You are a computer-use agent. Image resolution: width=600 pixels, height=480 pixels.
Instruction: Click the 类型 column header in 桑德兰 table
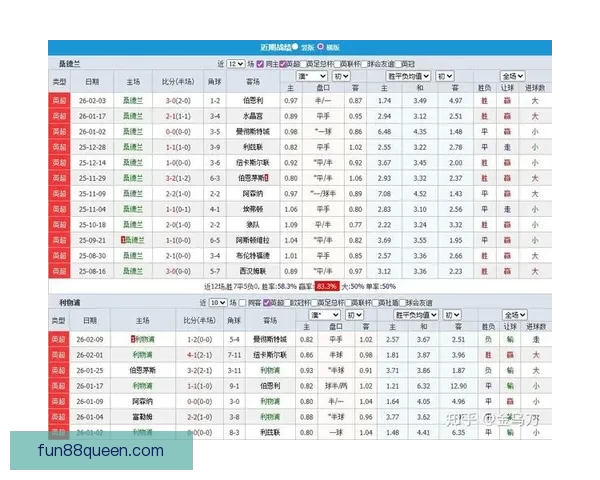59,82
